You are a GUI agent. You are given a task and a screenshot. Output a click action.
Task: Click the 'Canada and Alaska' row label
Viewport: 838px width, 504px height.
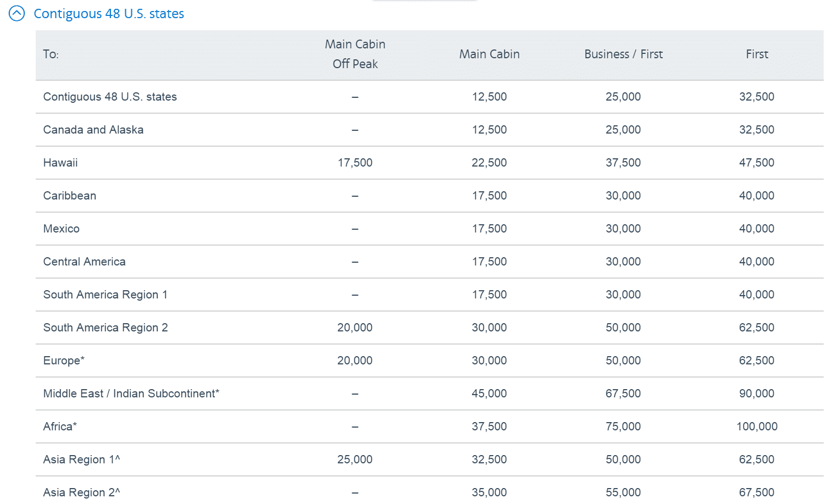(x=93, y=130)
